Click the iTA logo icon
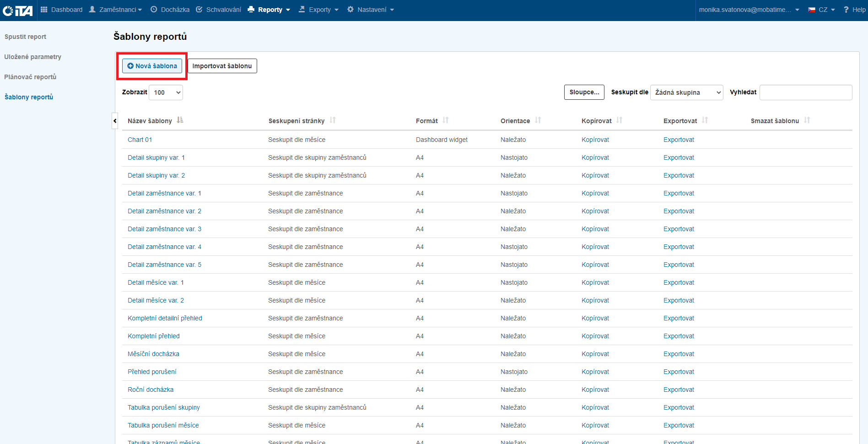 tap(17, 10)
